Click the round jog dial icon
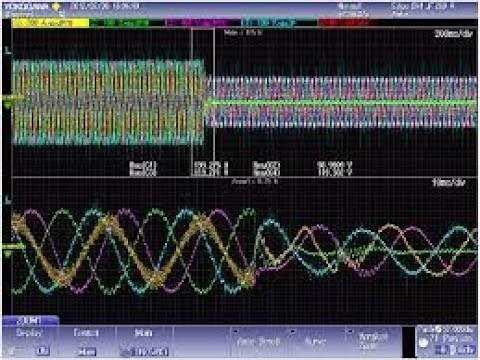480x360 pixels. (x=423, y=343)
